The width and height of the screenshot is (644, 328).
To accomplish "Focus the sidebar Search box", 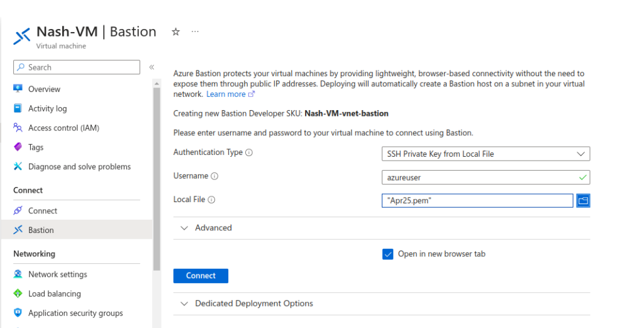I will [x=77, y=67].
